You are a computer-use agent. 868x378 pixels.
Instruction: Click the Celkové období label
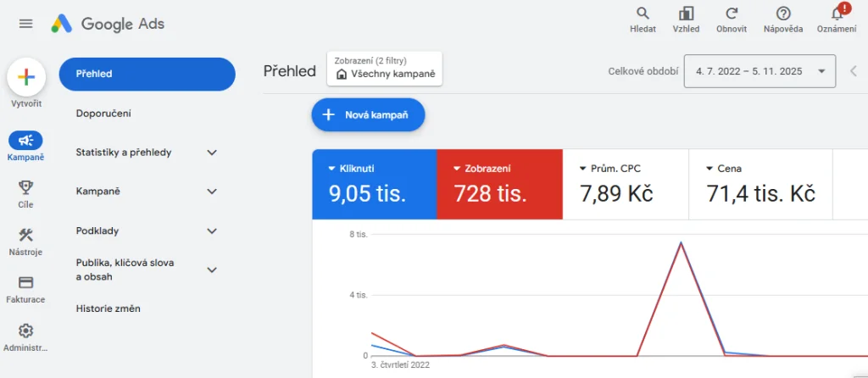tap(643, 71)
